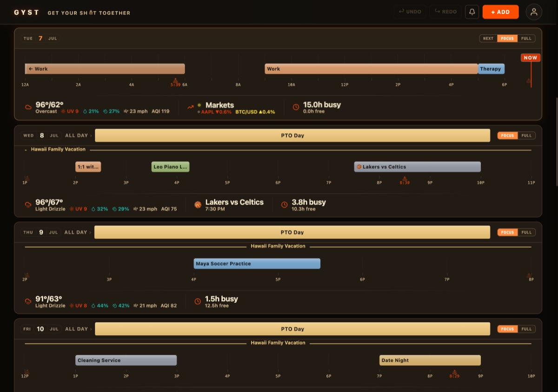Click the basketball icon beside Lakers vs Celtics summary
This screenshot has height=392, width=558.
(x=198, y=205)
